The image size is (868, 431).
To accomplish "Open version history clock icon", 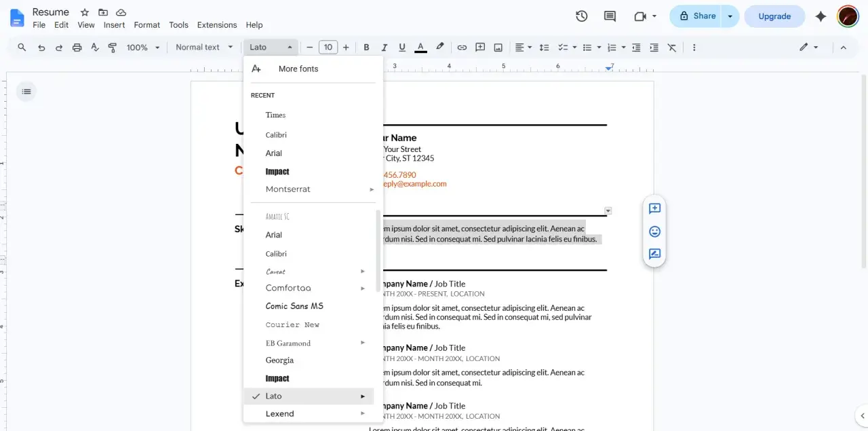I will pos(581,16).
